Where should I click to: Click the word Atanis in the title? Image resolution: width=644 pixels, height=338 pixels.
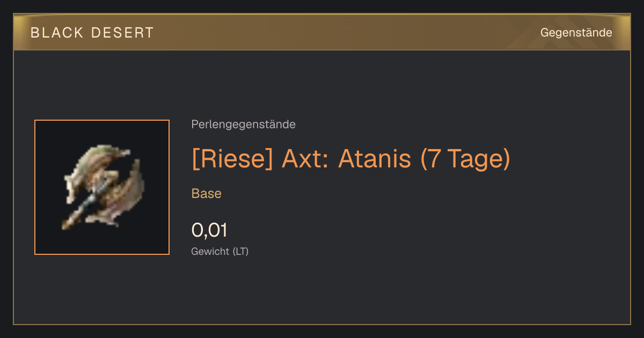(x=375, y=159)
